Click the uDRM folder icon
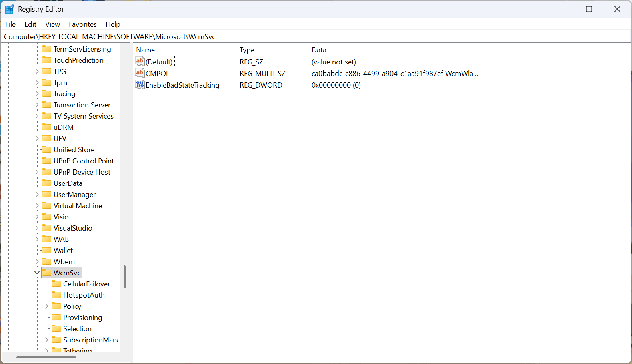 click(x=47, y=127)
